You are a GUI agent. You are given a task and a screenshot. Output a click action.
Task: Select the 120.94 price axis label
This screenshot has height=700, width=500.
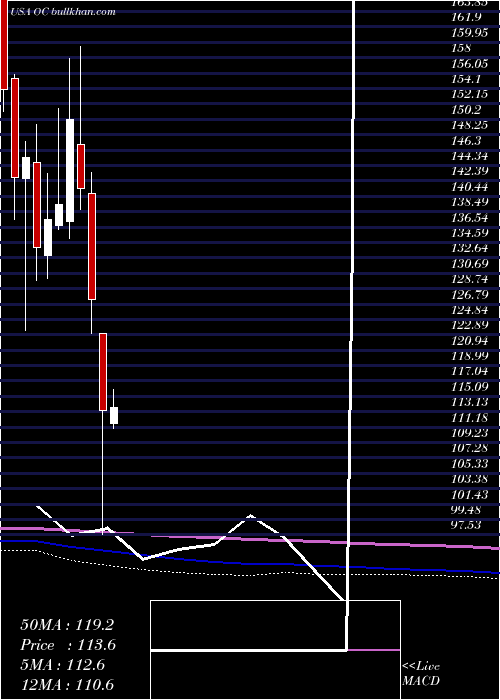(x=470, y=341)
